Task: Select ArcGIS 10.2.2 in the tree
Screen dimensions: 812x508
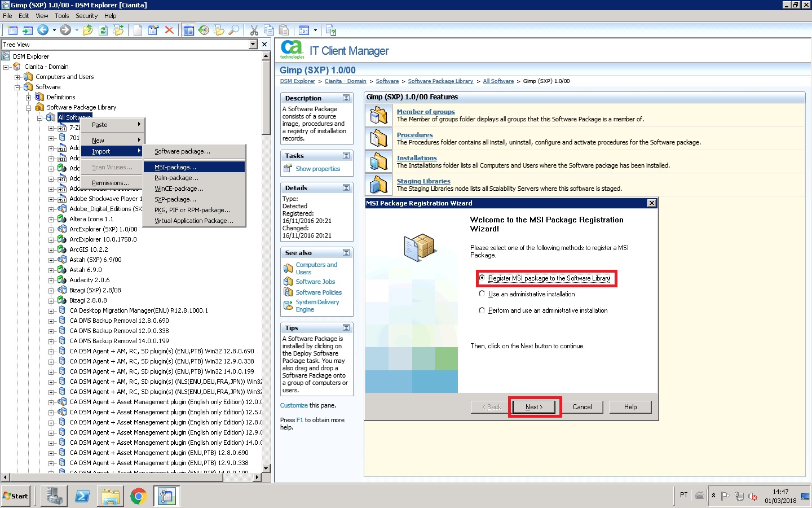Action: [89, 249]
